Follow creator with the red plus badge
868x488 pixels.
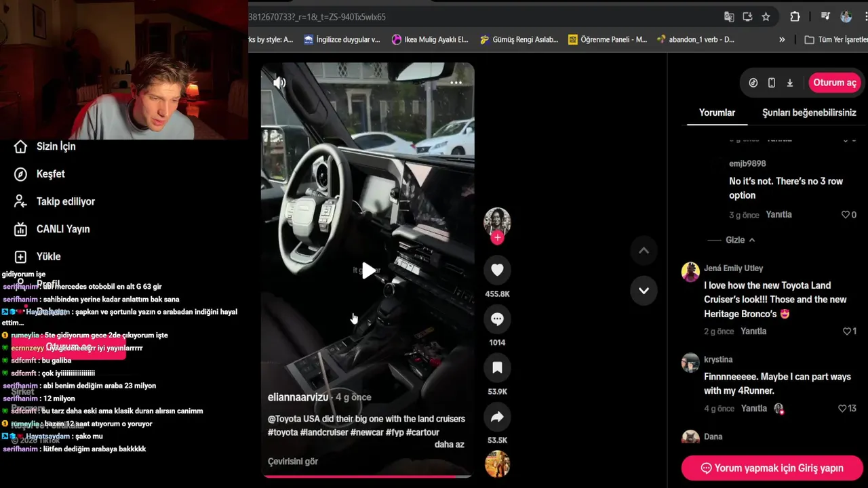tap(497, 237)
